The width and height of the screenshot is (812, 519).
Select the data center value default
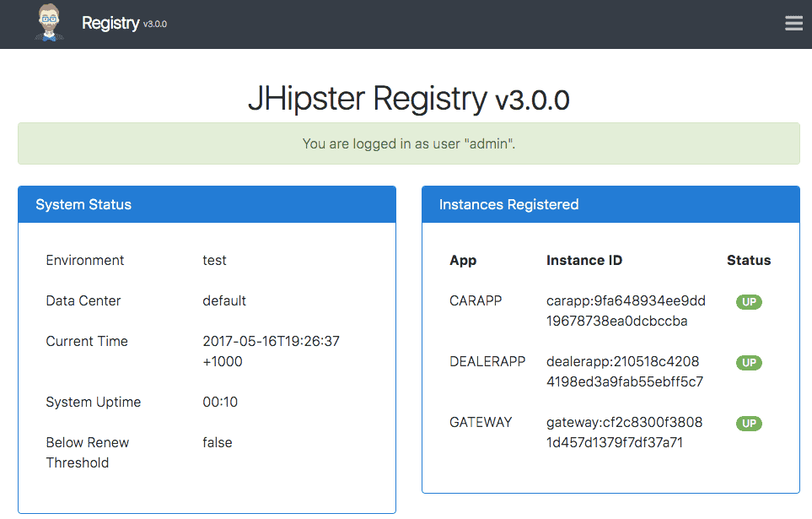coord(224,300)
